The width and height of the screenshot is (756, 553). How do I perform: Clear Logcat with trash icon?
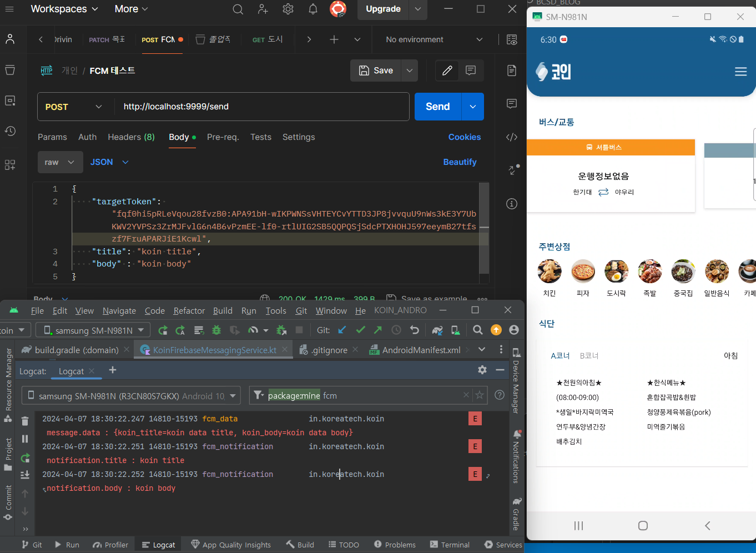click(x=25, y=421)
